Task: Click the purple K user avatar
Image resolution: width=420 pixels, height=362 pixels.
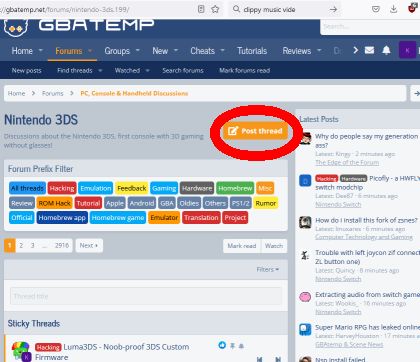Action: click(407, 51)
